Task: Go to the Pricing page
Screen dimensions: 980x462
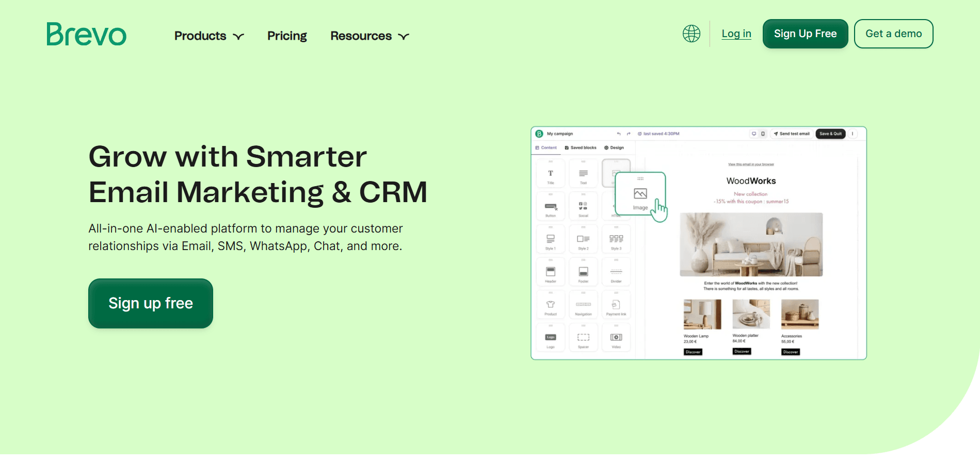Action: click(287, 36)
